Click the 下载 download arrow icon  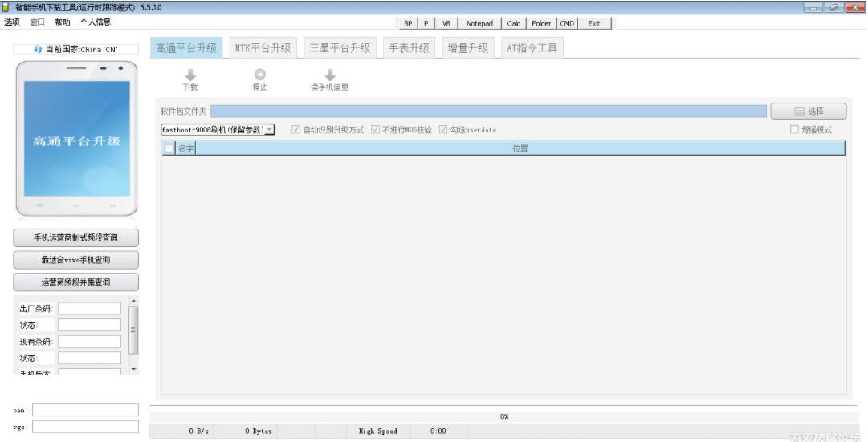point(190,75)
